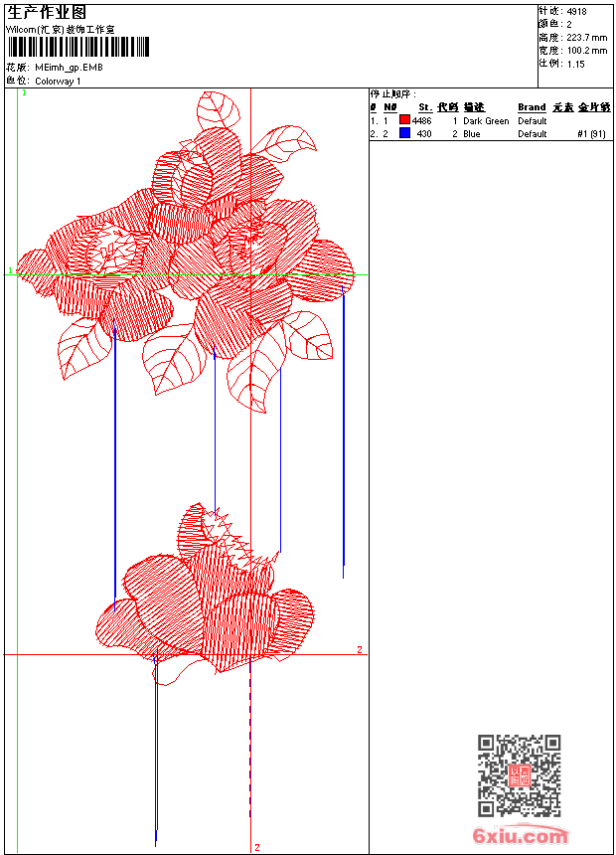Image resolution: width=616 pixels, height=855 pixels.
Task: Click the width value 100.2 mm
Action: point(586,50)
